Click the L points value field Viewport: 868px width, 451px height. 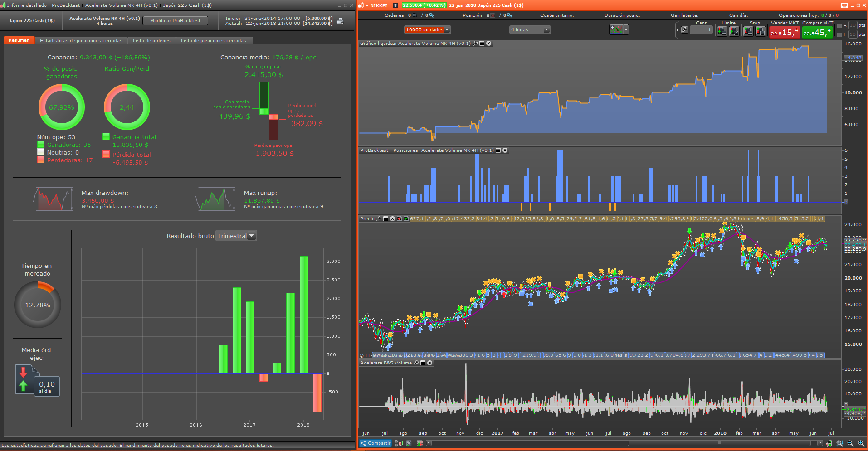pyautogui.click(x=853, y=34)
